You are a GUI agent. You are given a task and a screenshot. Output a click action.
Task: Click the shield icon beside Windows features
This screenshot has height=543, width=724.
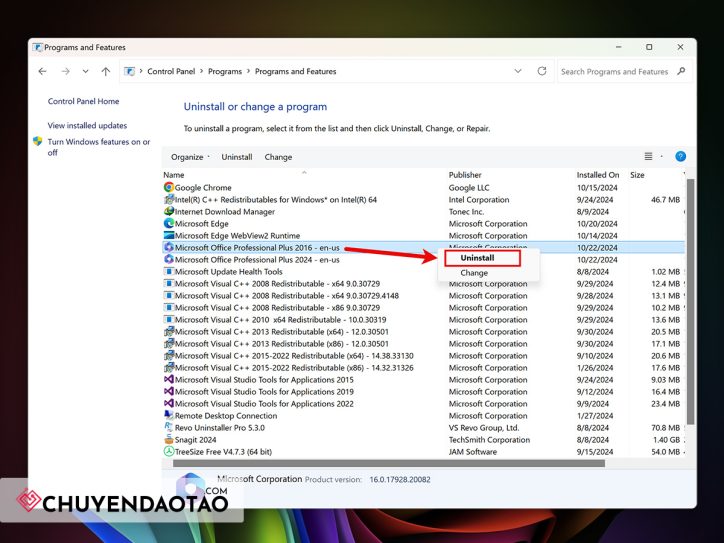[38, 141]
